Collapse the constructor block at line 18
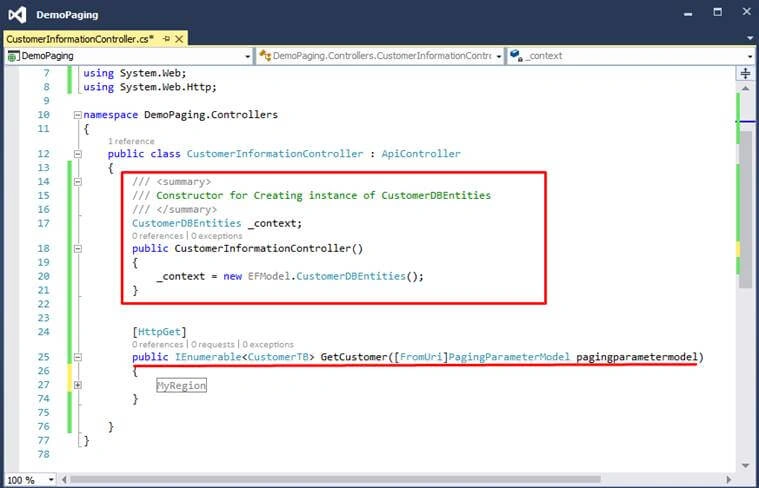Screen dimensions: 759x488 77,249
